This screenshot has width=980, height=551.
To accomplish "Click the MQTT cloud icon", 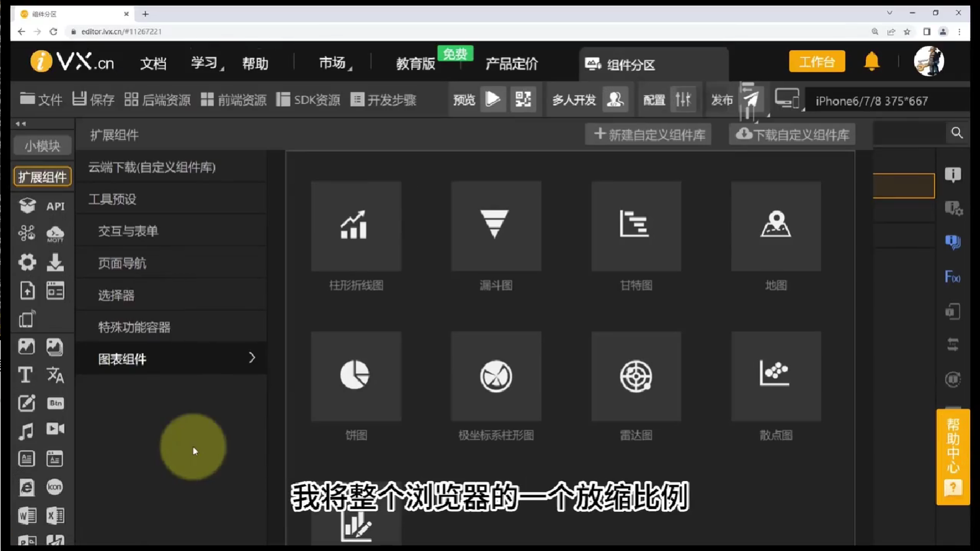I will pos(55,234).
